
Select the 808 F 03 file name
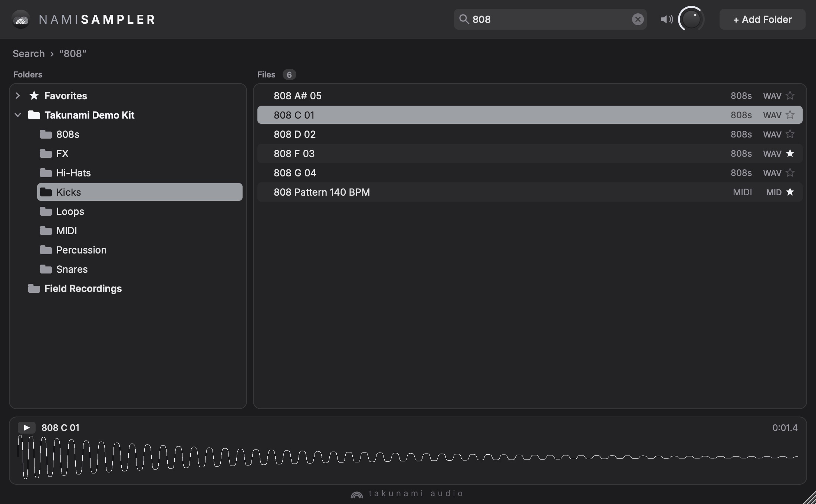coord(294,153)
